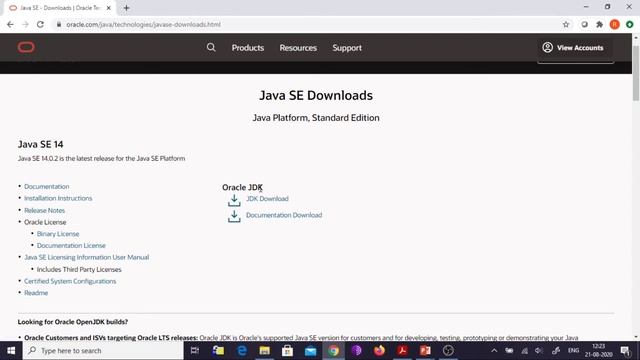The width and height of the screenshot is (640, 360).
Task: Click the Documentation Download arrow icon
Action: [x=234, y=216]
